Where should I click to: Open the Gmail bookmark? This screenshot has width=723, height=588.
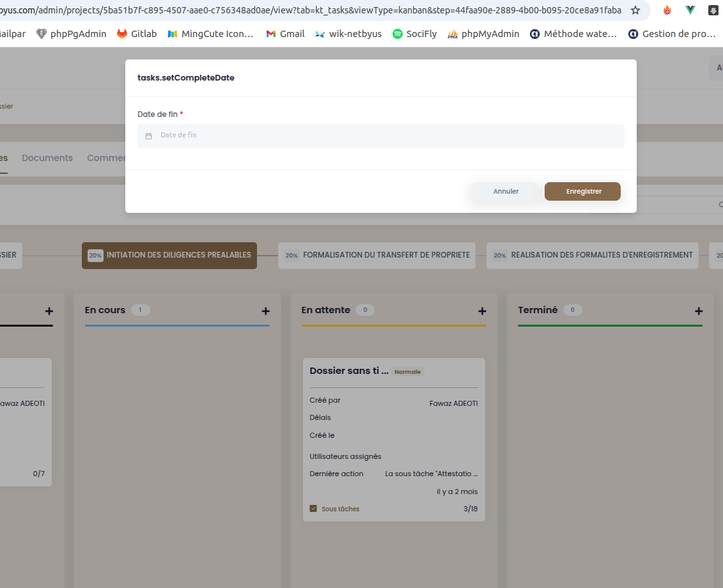(x=285, y=34)
